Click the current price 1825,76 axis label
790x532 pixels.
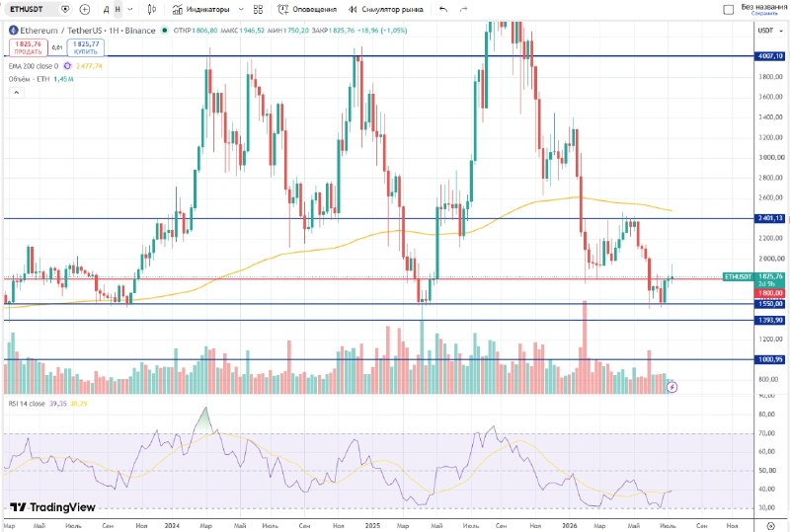pos(770,276)
